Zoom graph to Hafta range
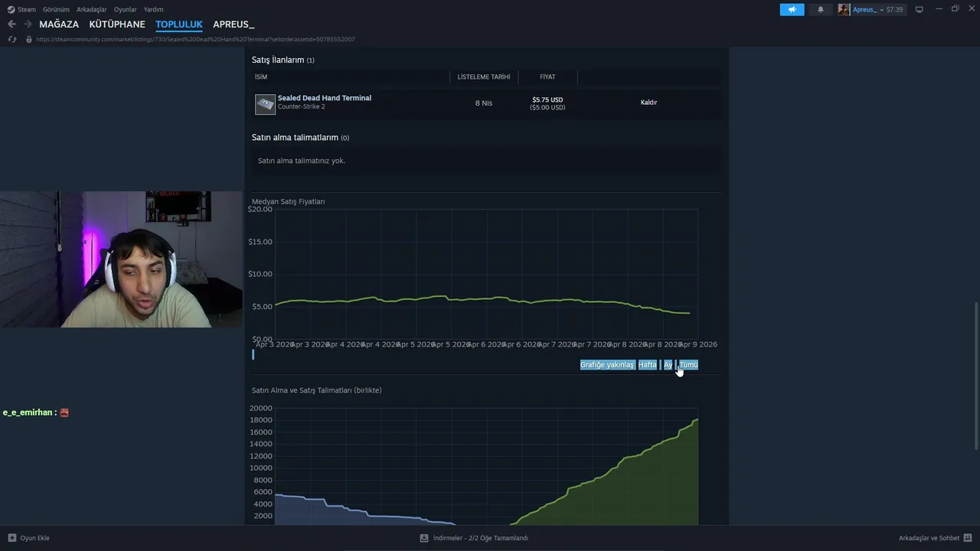 648,365
